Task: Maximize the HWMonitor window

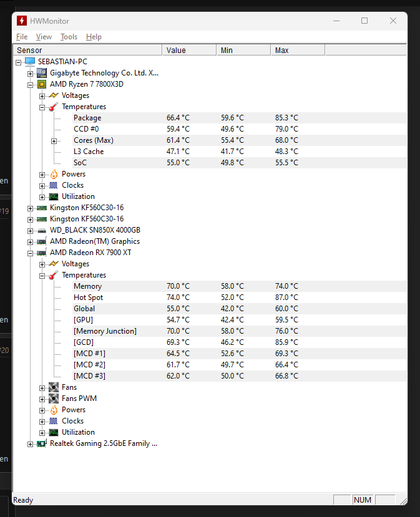Action: pos(364,21)
